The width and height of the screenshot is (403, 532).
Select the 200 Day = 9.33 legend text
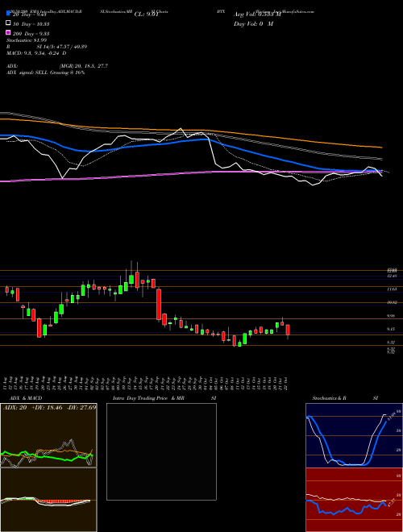pyautogui.click(x=31, y=34)
